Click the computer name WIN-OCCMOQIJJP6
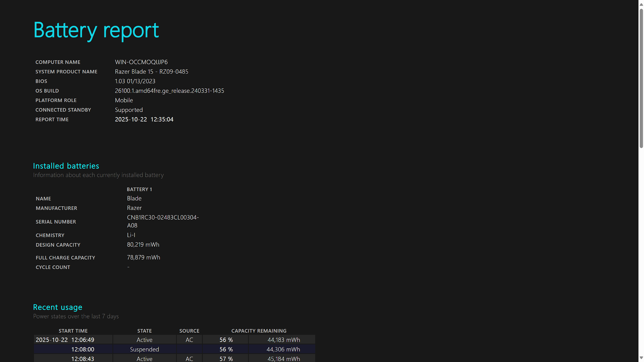Viewport: 644px width, 362px height. point(141,62)
